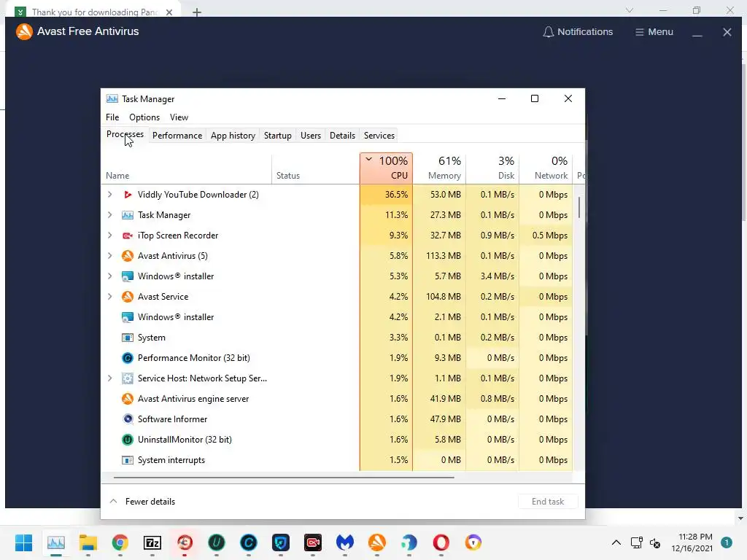The image size is (747, 560).
Task: Click the bell icon beside Notifications in Avast
Action: (549, 32)
